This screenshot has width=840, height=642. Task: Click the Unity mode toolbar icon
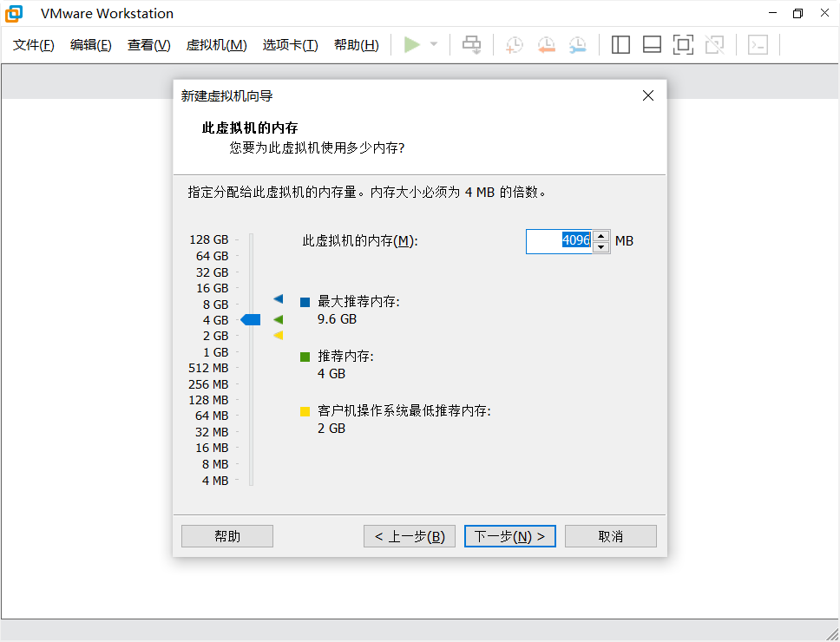(715, 45)
